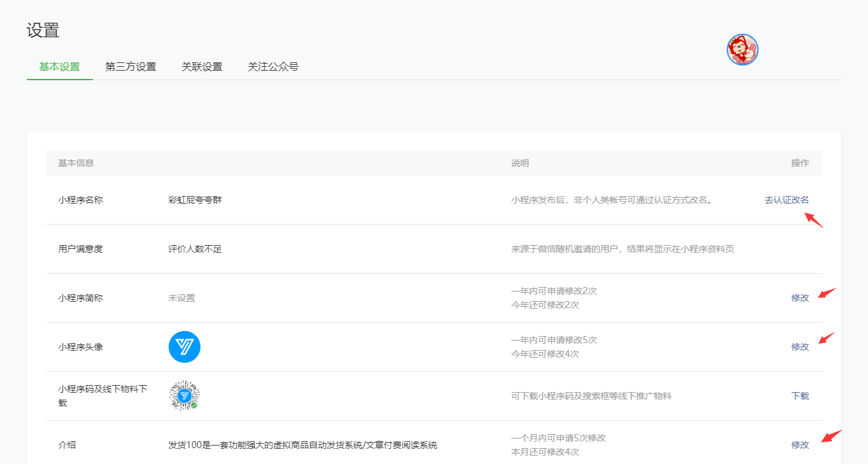Click the 发货100 introduction text

tap(302, 445)
